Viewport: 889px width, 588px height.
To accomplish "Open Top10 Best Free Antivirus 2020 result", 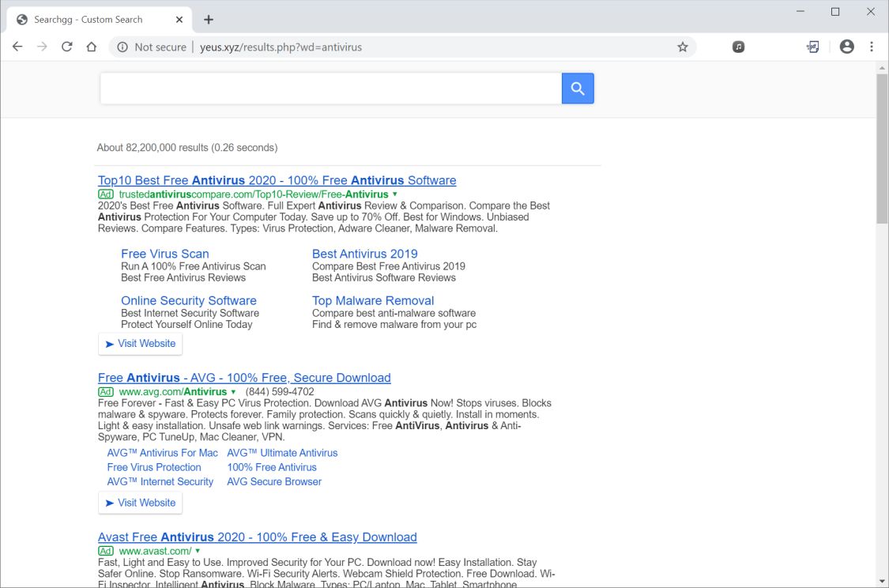I will pos(277,180).
